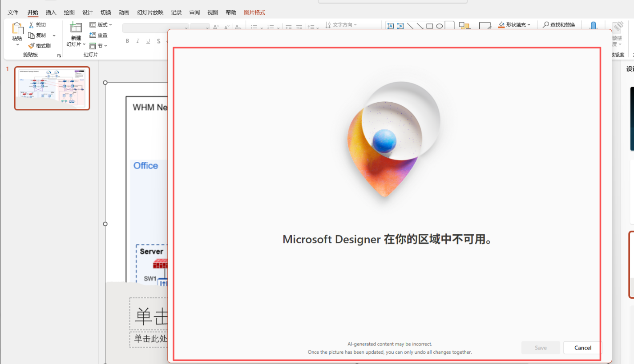
Task: Open the Slide Show (幻灯片放映) tab
Action: 150,12
